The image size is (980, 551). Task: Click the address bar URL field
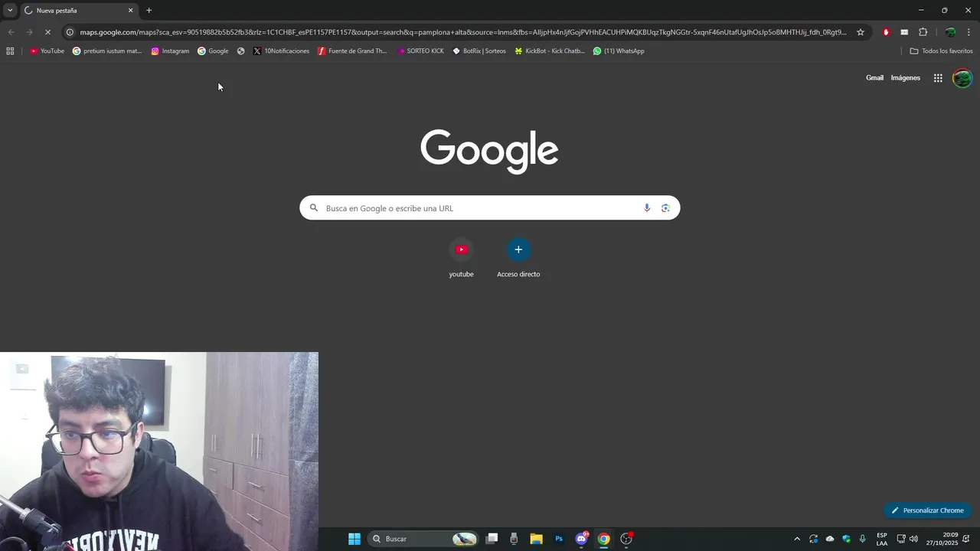coord(463,32)
